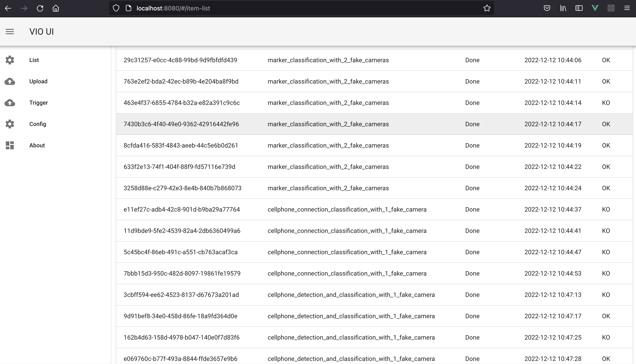Select item 11d9bde9-5fe2-4539-82a4-2db6360499a6

click(374, 231)
